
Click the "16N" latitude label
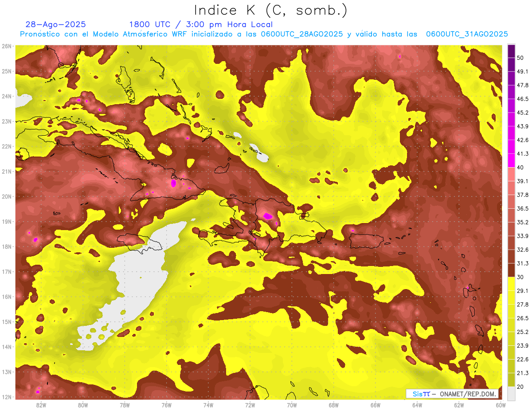coord(7,297)
